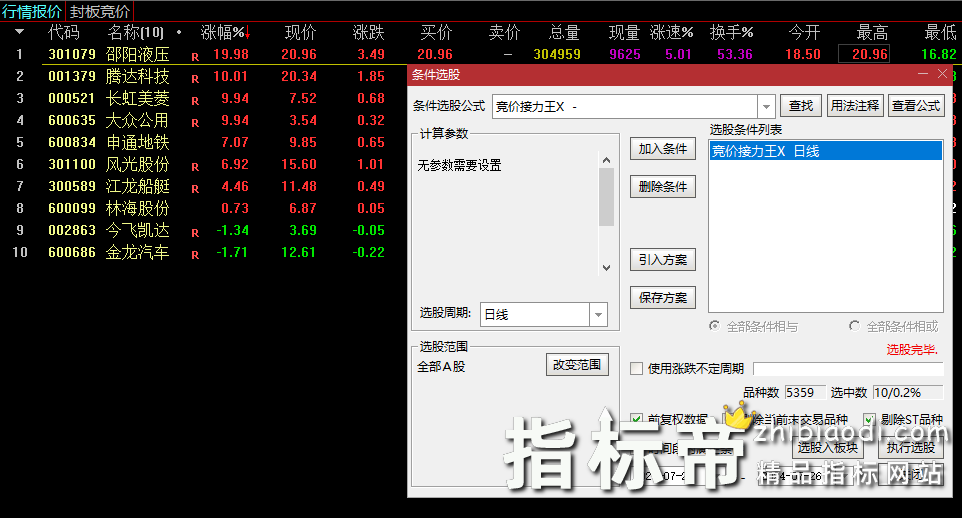The image size is (962, 518).
Task: Switch to the 行情报价 tab
Action: coord(32,12)
